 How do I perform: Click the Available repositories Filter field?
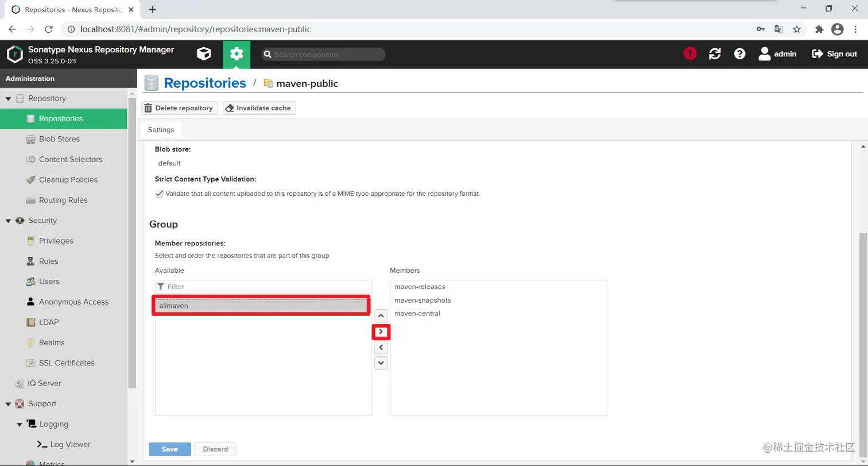263,287
